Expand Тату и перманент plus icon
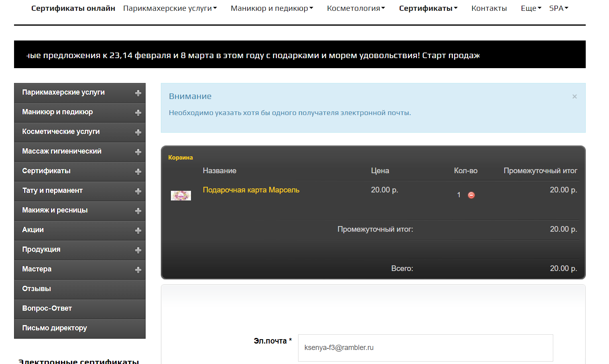The width and height of the screenshot is (609, 364). click(138, 191)
